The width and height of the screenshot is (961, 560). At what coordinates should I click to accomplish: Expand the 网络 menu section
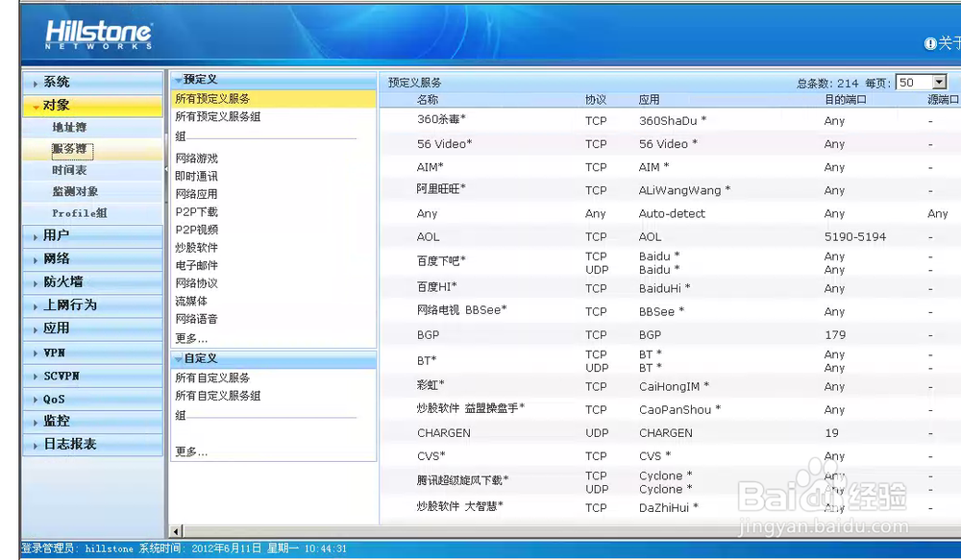92,258
